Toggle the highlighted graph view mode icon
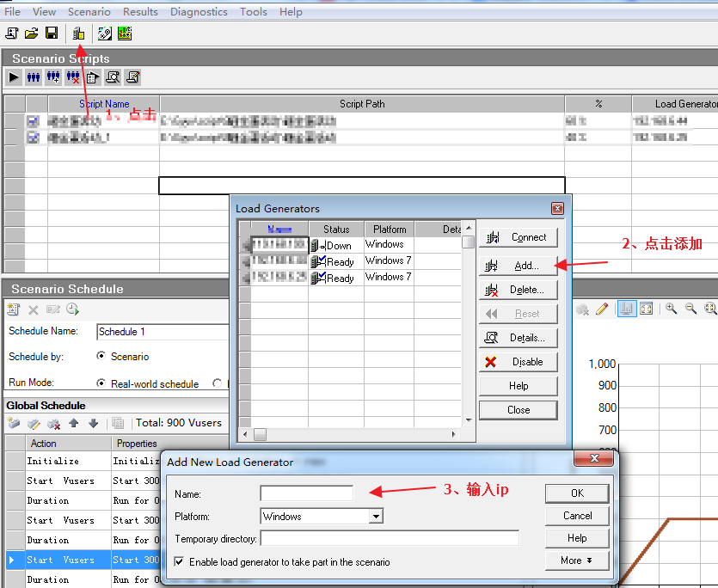The image size is (718, 588). (x=626, y=309)
